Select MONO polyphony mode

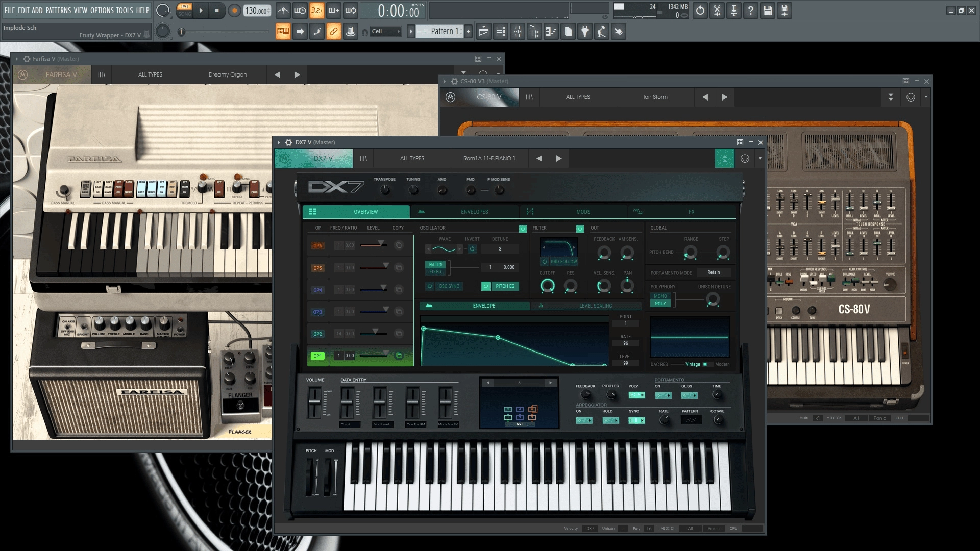[x=660, y=296]
